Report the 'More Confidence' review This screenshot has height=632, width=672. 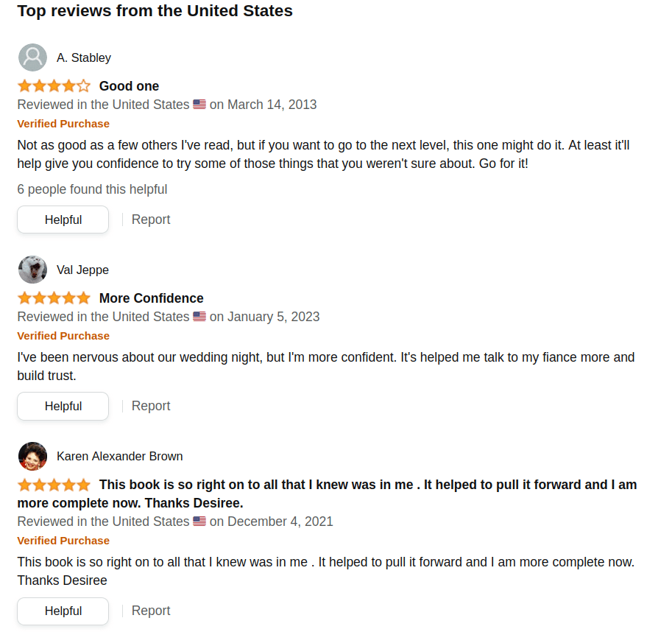tap(151, 405)
